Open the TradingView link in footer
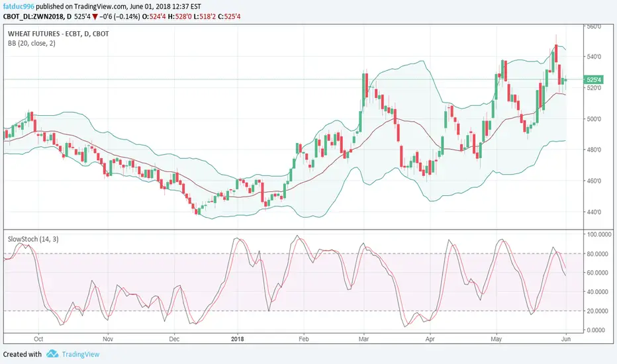 [81, 354]
